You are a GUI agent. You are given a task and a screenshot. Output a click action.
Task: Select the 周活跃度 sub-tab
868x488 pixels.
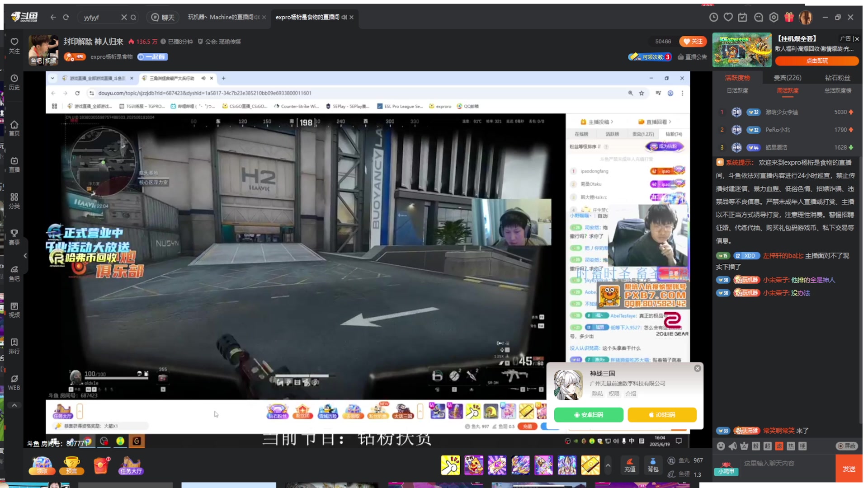787,91
